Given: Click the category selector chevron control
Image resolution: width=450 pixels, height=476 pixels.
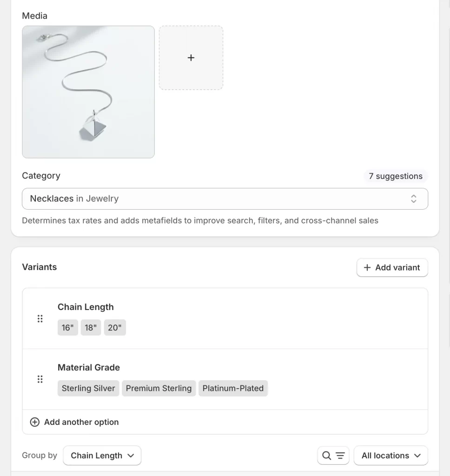Looking at the screenshot, I should pos(413,198).
